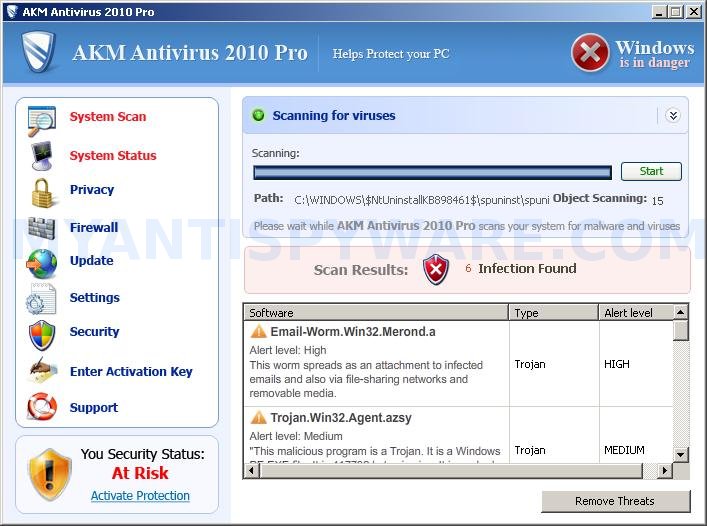Image resolution: width=707 pixels, height=526 pixels.
Task: Click the System Status monitor icon
Action: [41, 156]
